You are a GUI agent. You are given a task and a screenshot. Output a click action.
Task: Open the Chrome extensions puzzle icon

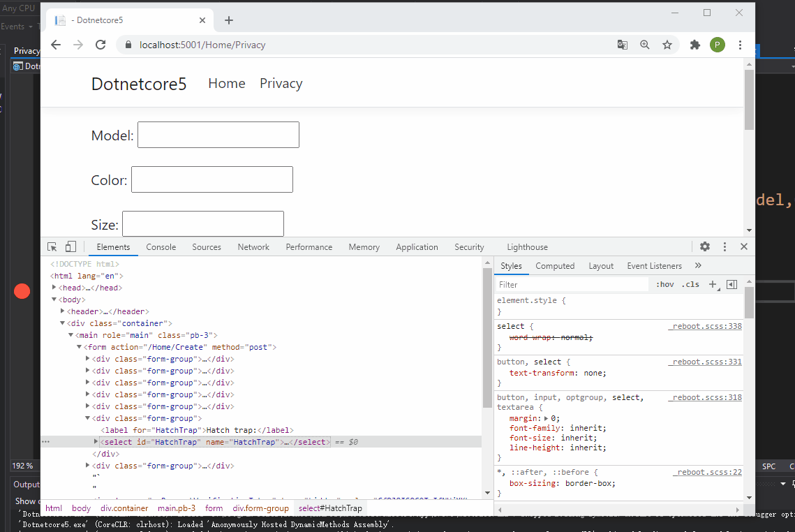pos(694,44)
